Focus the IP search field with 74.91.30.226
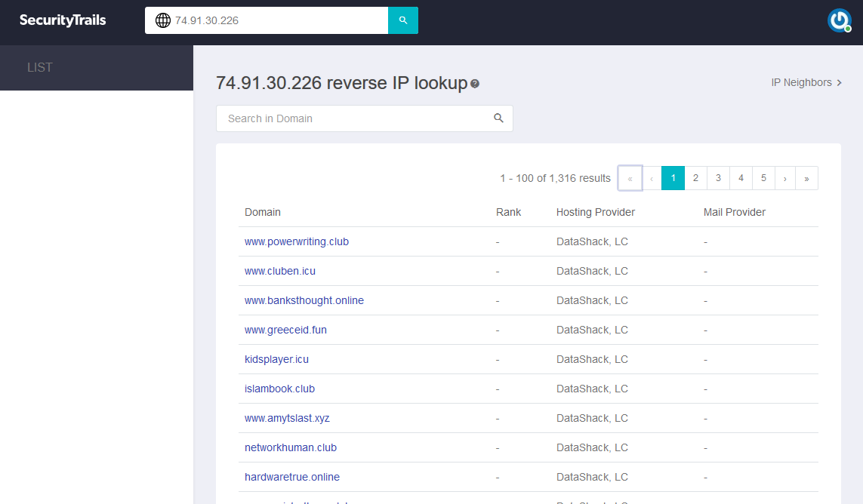863x504 pixels. pos(267,20)
